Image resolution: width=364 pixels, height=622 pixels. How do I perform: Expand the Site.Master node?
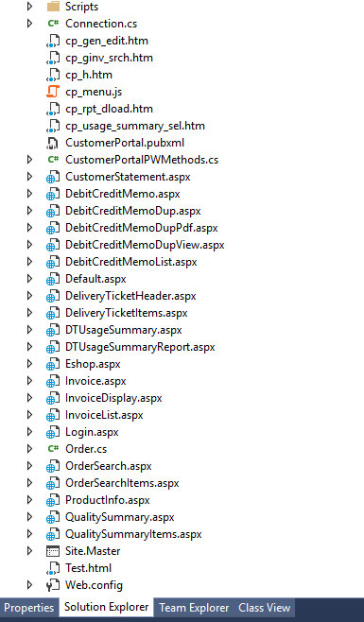pyautogui.click(x=29, y=551)
